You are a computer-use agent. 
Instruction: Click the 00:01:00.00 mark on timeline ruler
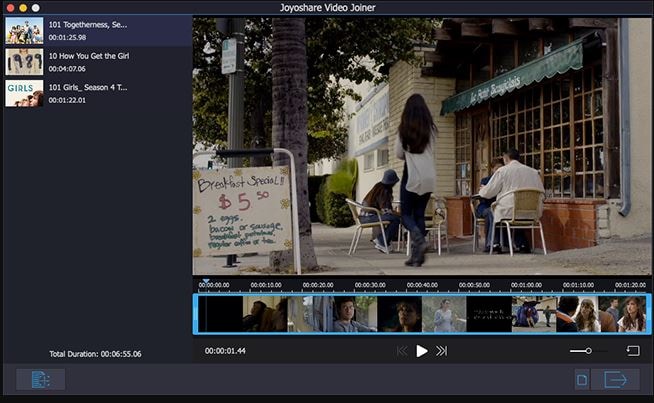526,285
